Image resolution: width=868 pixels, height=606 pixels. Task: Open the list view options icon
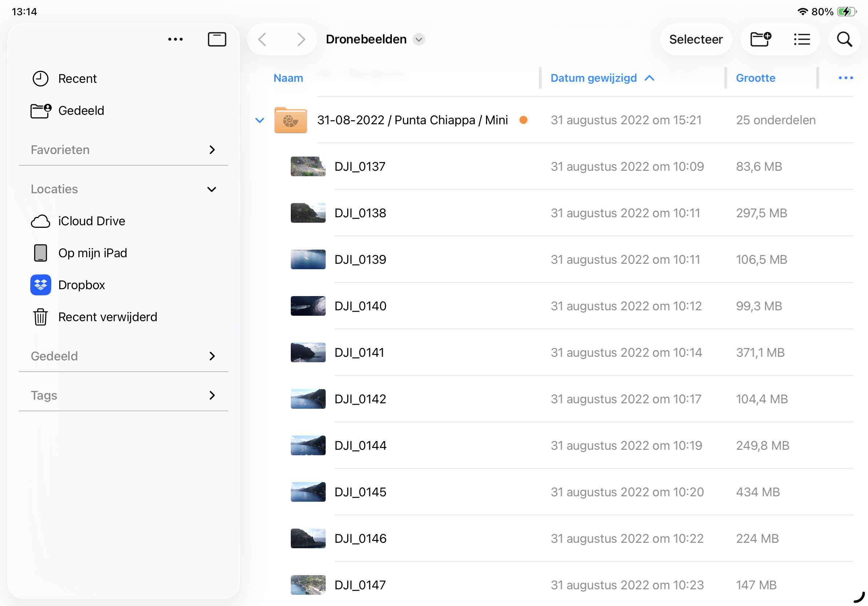(x=801, y=39)
